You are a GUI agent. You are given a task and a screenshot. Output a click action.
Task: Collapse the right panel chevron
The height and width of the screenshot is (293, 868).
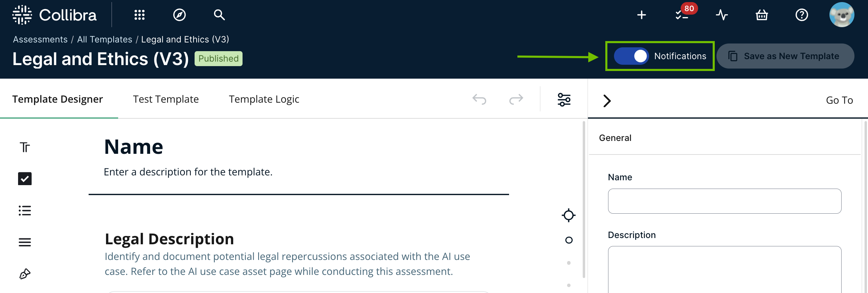point(607,101)
